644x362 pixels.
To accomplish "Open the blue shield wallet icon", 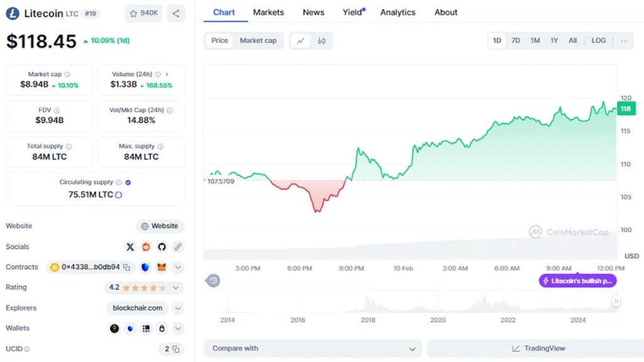I will tap(130, 328).
